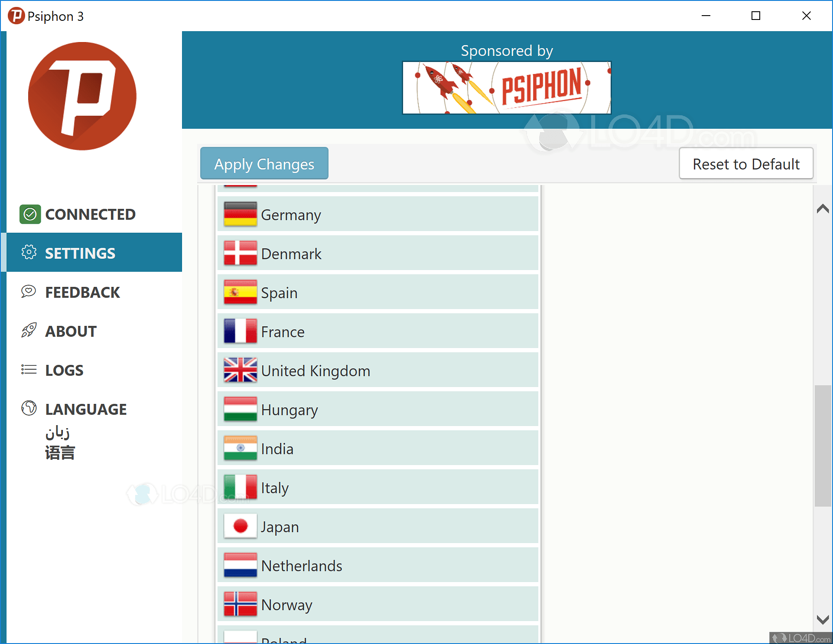Open the Feedback tab
This screenshot has width=833, height=644.
(82, 293)
